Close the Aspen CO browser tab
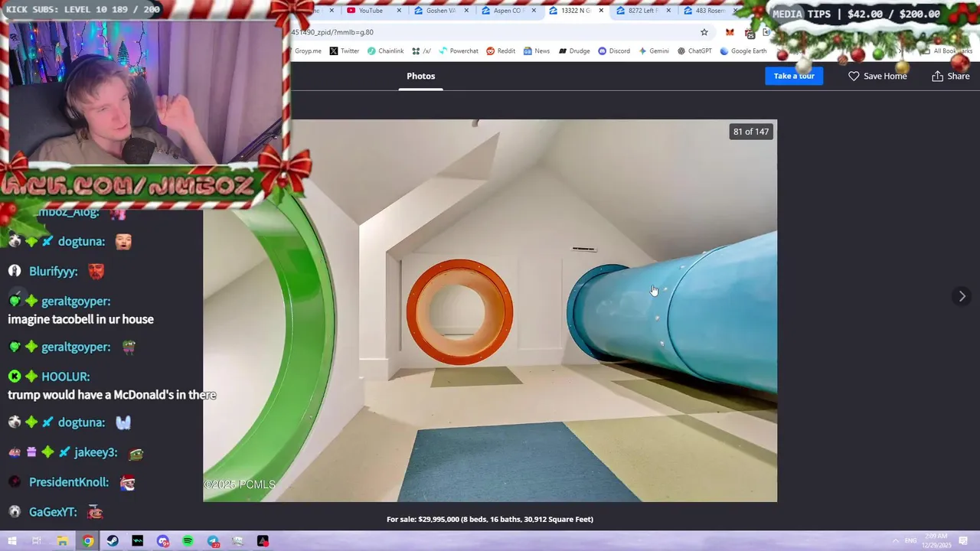Screen dimensions: 980x551 coord(534,11)
